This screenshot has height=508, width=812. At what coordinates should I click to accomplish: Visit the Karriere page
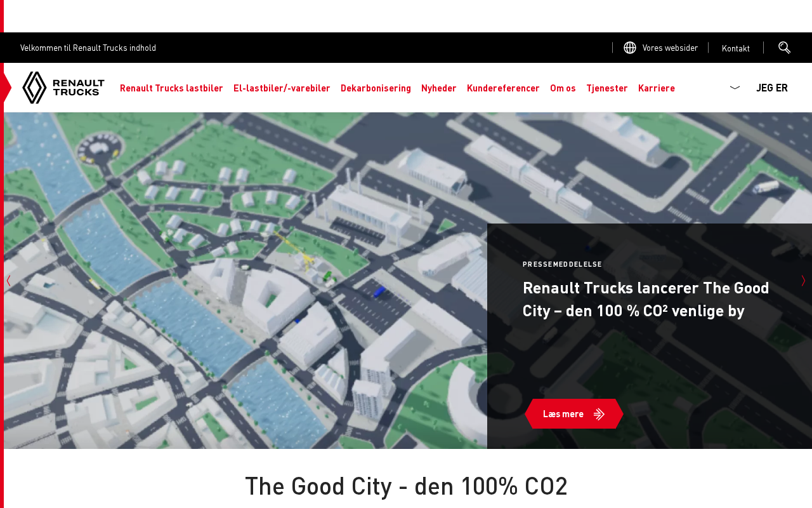(657, 88)
